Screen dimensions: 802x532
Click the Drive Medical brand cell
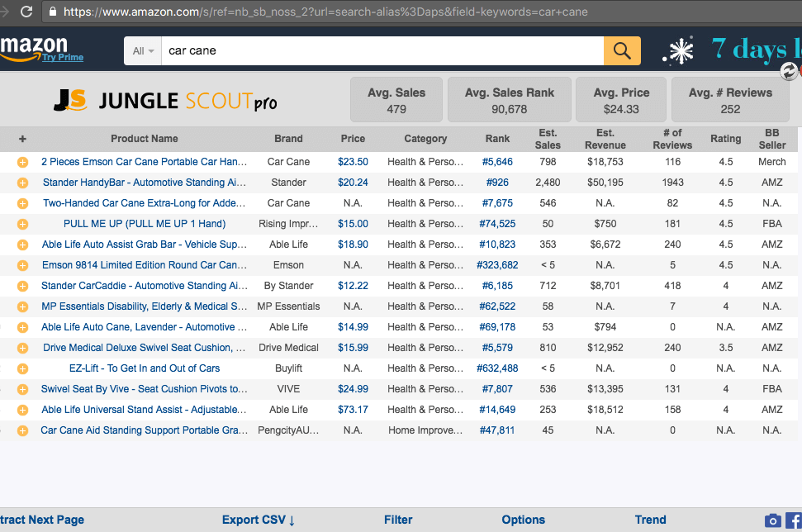[288, 347]
